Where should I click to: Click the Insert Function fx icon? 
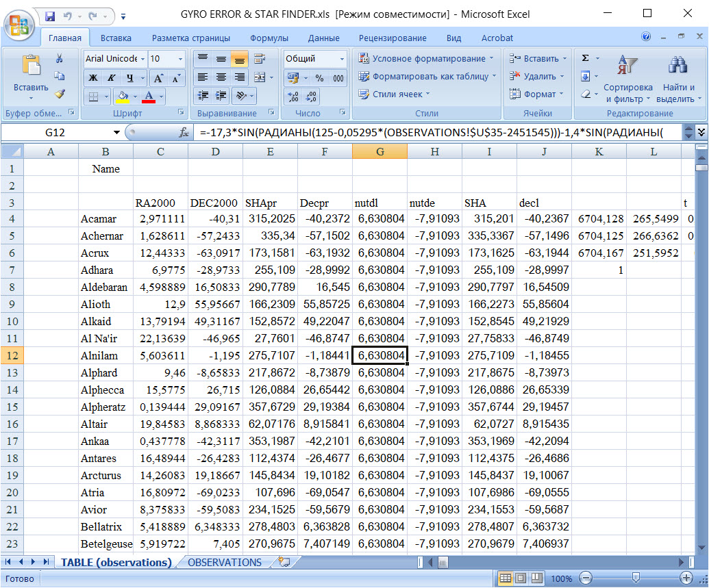point(184,133)
